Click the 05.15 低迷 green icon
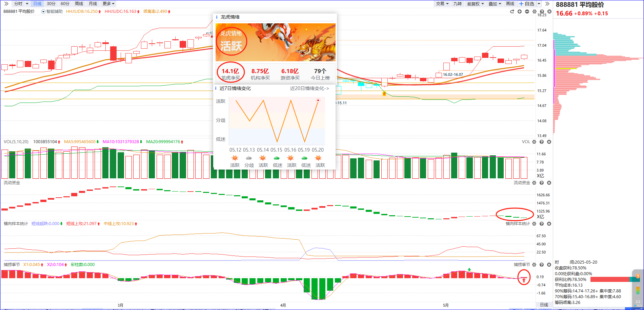 coord(277,158)
